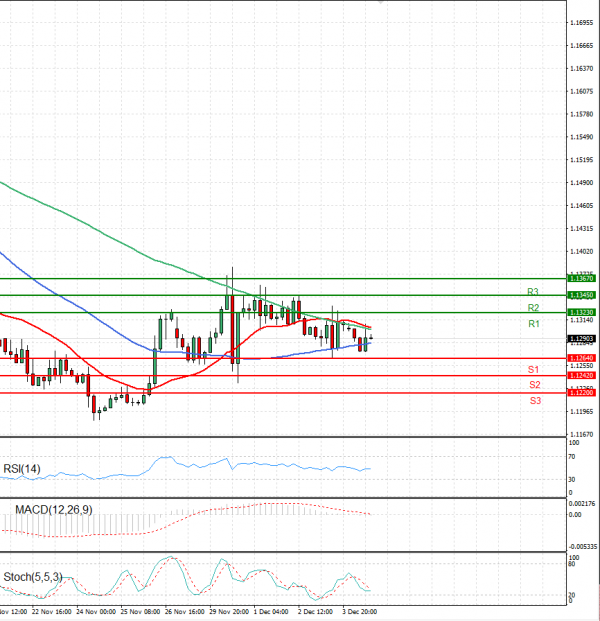The width and height of the screenshot is (600, 621).
Task: Click the 26 Nov 16:00 time axis label
Action: click(184, 610)
